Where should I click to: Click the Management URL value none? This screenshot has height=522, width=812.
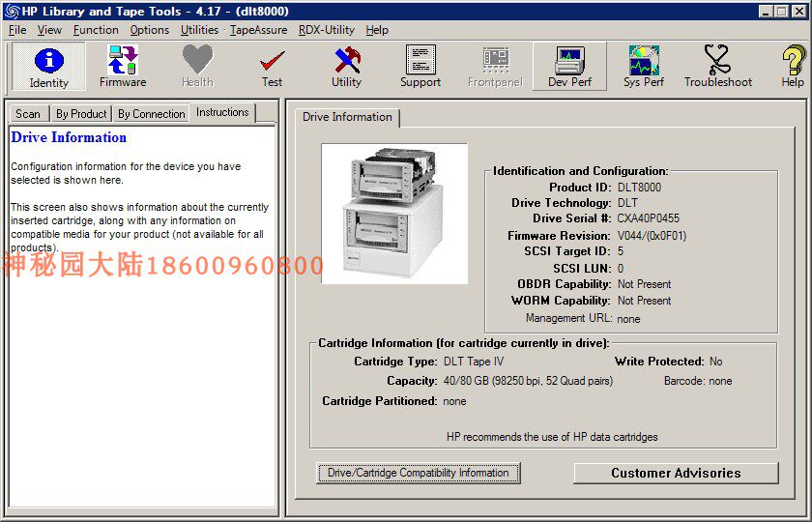tap(628, 319)
